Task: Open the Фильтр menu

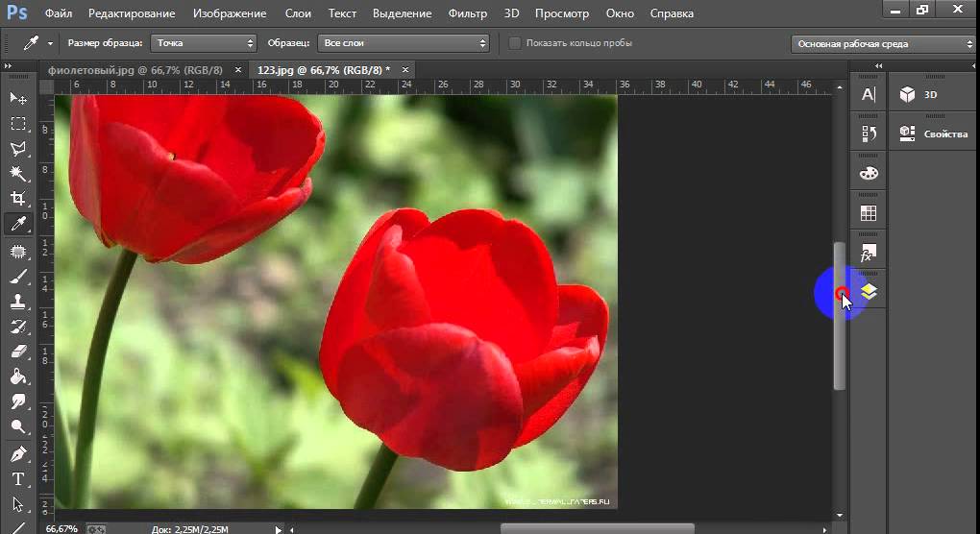Action: (x=468, y=13)
